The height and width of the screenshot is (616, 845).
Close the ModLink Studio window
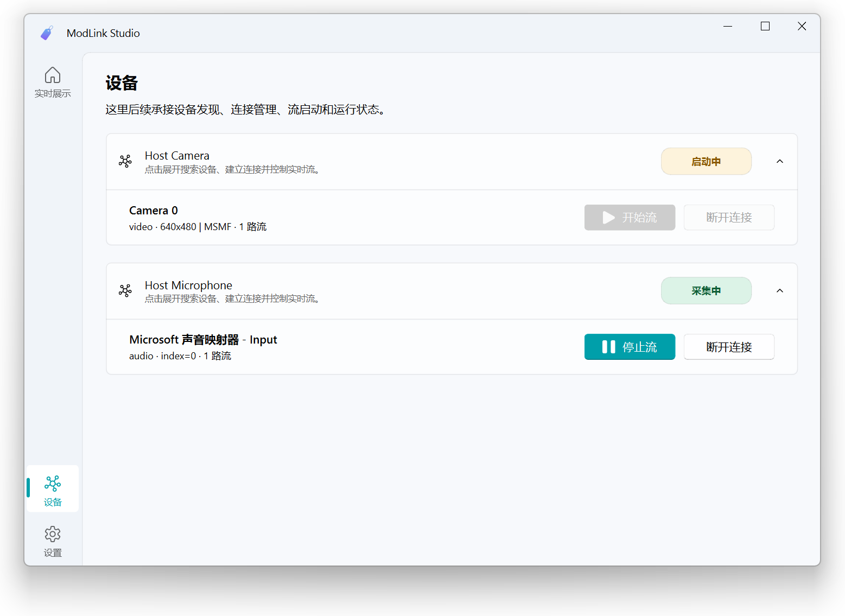[x=802, y=26]
